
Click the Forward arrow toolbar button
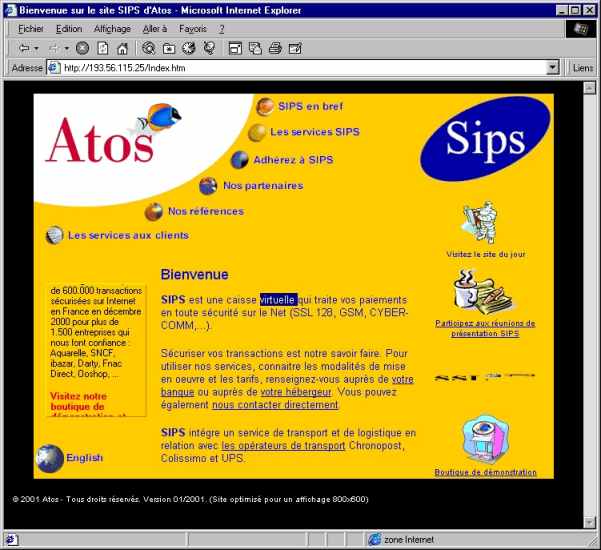point(54,48)
